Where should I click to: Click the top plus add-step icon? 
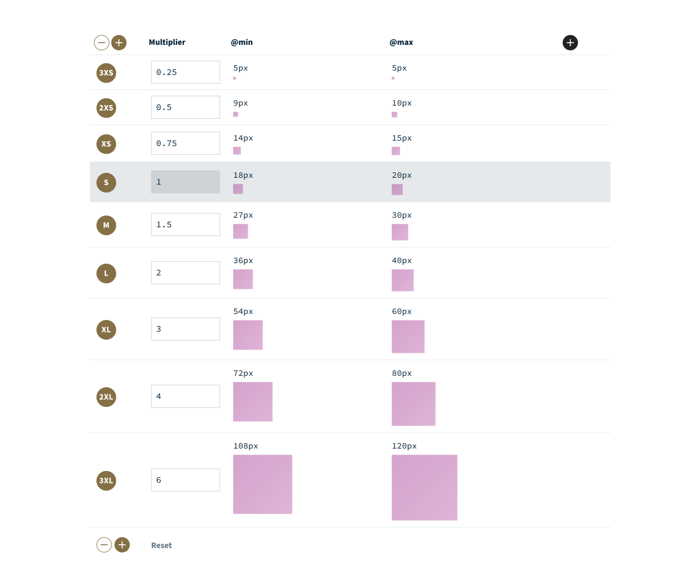coord(119,43)
